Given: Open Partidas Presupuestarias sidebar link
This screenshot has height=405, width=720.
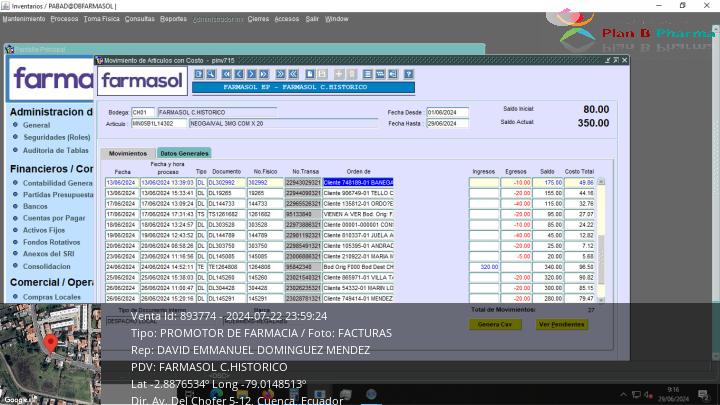Looking at the screenshot, I should pos(58,195).
